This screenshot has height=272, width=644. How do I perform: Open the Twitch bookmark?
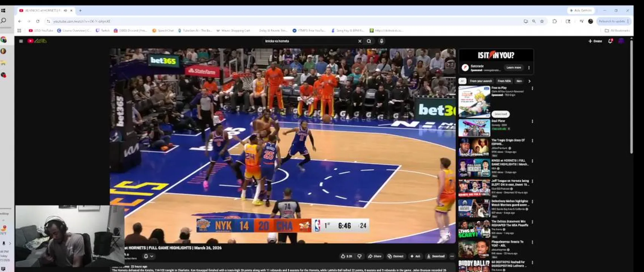(x=102, y=31)
